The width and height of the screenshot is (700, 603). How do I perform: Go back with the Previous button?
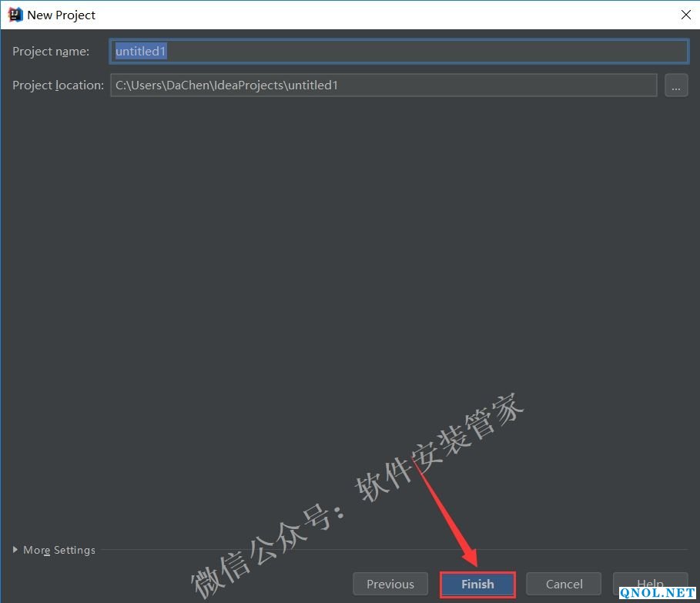390,584
